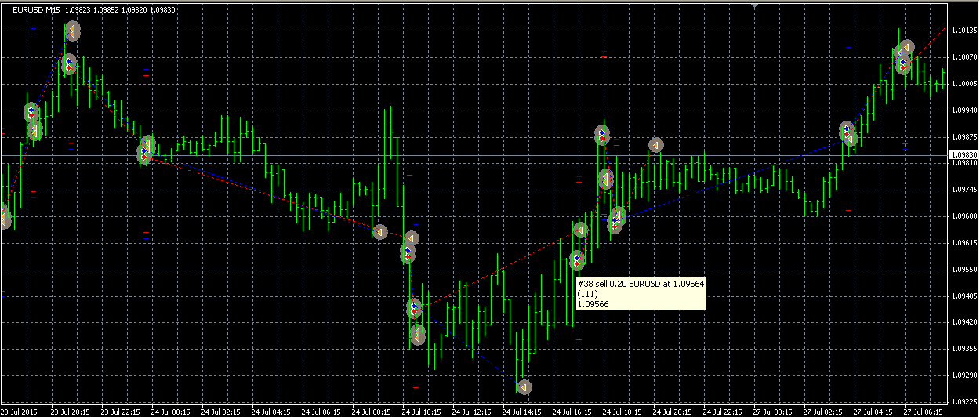Click the 24 Jul 10:15 time label
Viewport: 980px width, 417px height.
[x=422, y=412]
